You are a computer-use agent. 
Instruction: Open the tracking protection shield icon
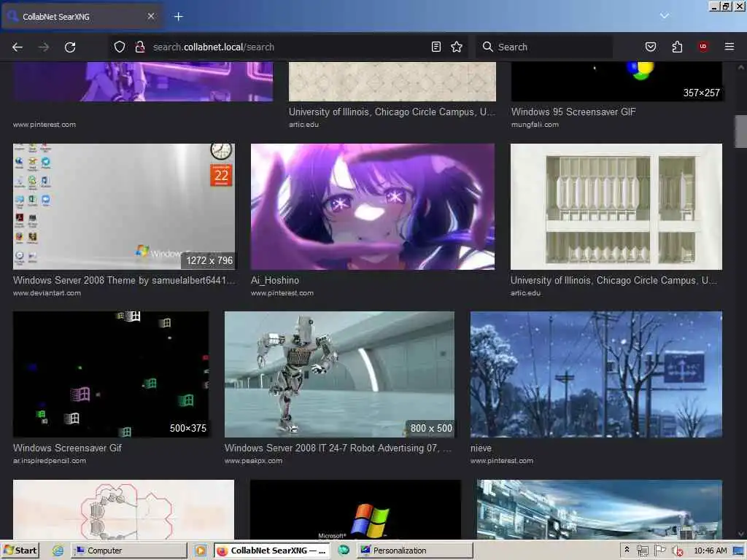point(120,47)
